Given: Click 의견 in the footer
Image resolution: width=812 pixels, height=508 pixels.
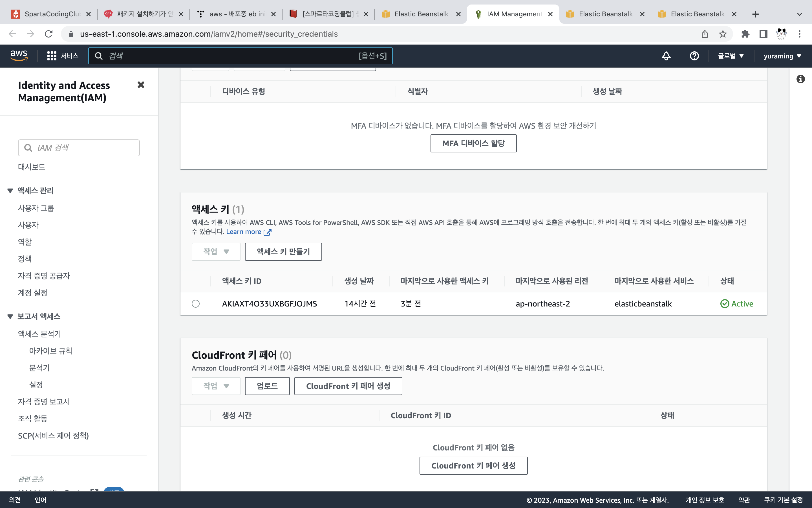Looking at the screenshot, I should tap(15, 500).
